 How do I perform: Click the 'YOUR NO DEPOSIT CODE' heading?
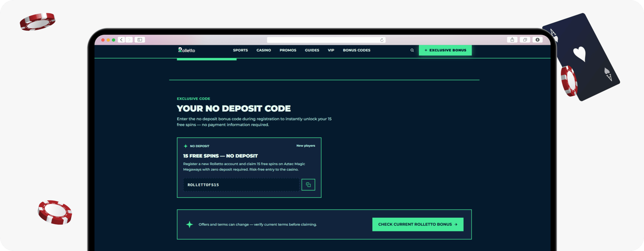coord(234,108)
